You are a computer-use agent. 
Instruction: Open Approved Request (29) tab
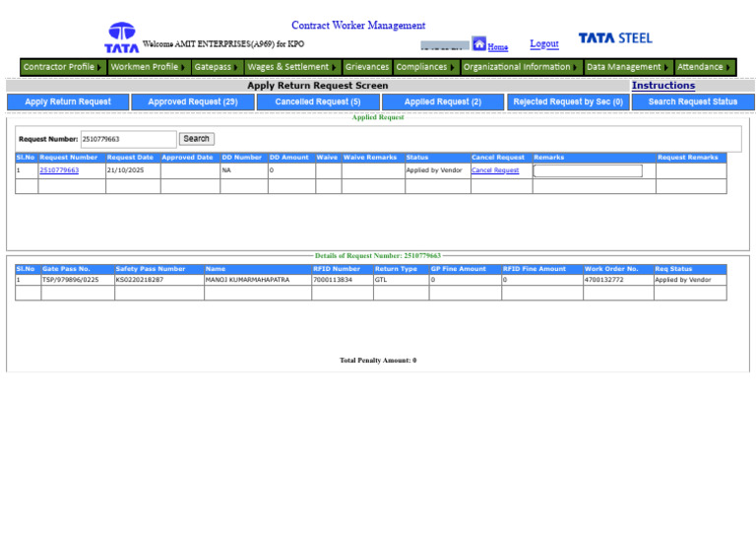[x=193, y=101]
